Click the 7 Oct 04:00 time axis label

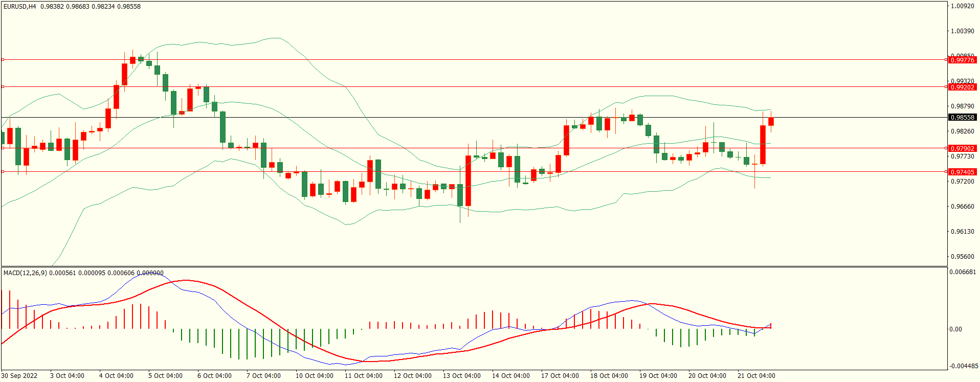point(263,376)
